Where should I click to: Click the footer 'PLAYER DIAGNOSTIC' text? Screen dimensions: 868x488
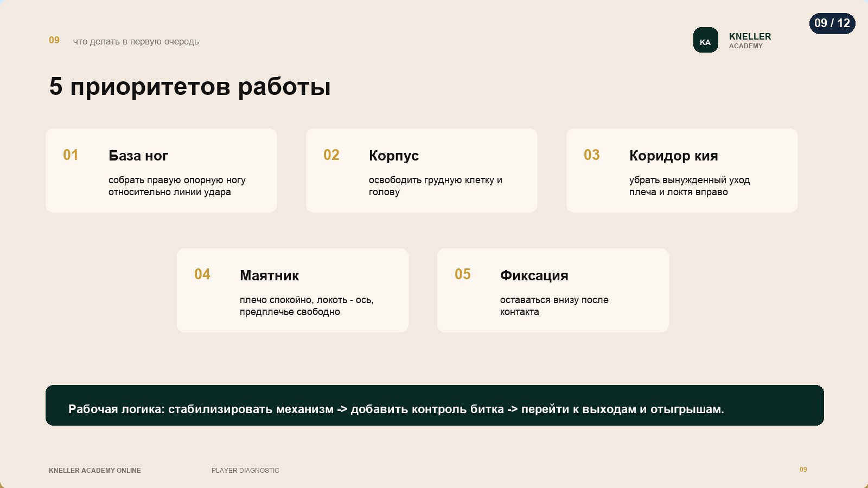[x=245, y=471]
